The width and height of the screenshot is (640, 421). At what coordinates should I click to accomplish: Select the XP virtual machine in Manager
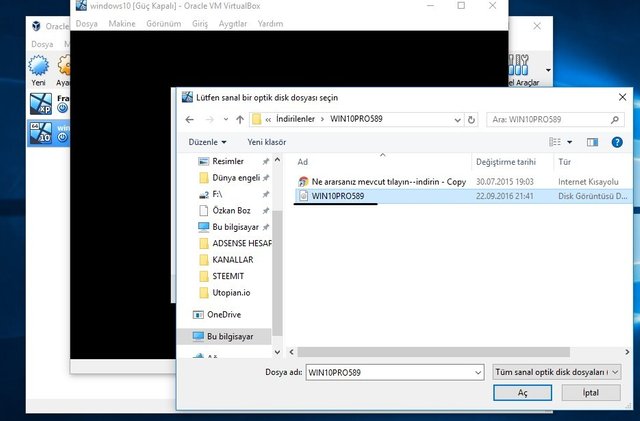49,103
